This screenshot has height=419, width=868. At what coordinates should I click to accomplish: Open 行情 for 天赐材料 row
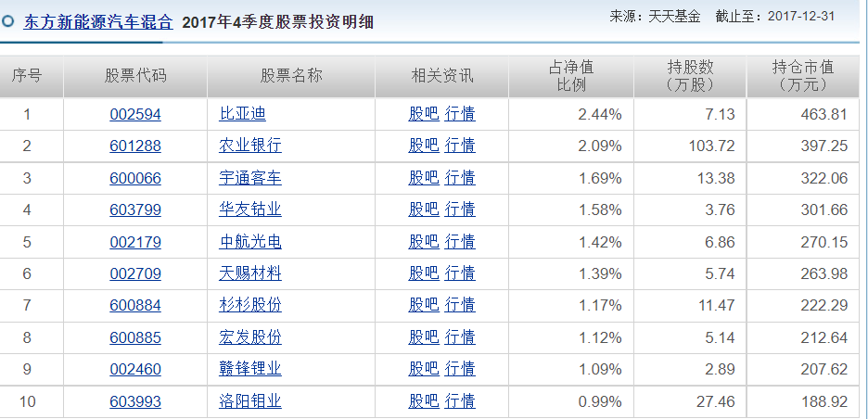click(460, 273)
